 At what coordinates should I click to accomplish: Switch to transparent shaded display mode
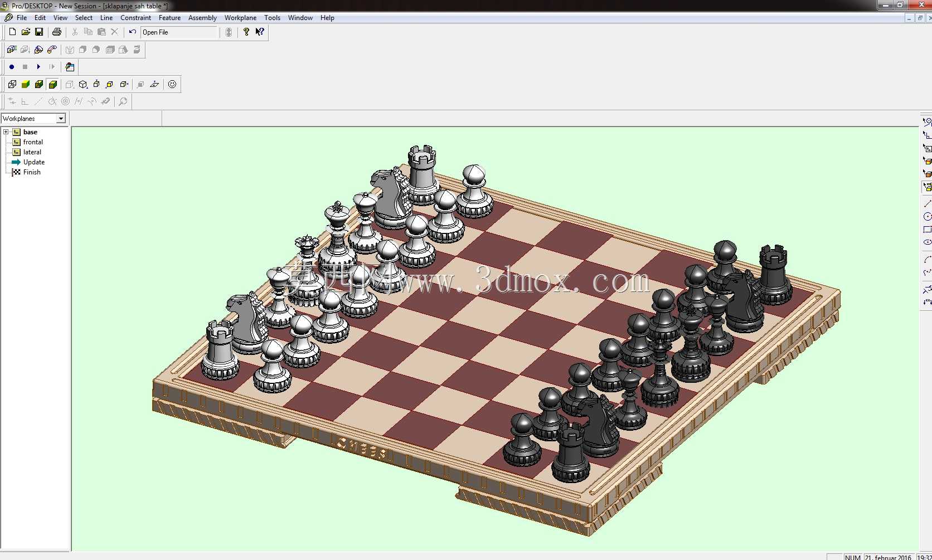pos(39,84)
